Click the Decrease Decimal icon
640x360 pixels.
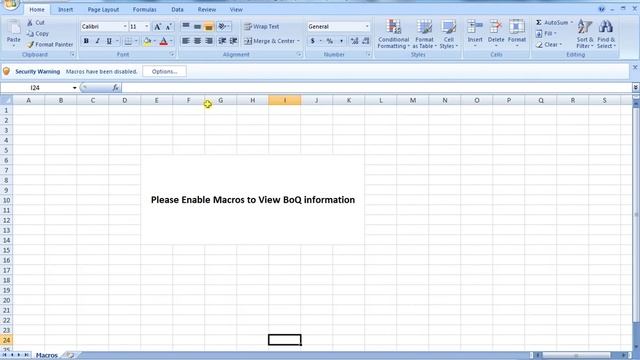366,41
